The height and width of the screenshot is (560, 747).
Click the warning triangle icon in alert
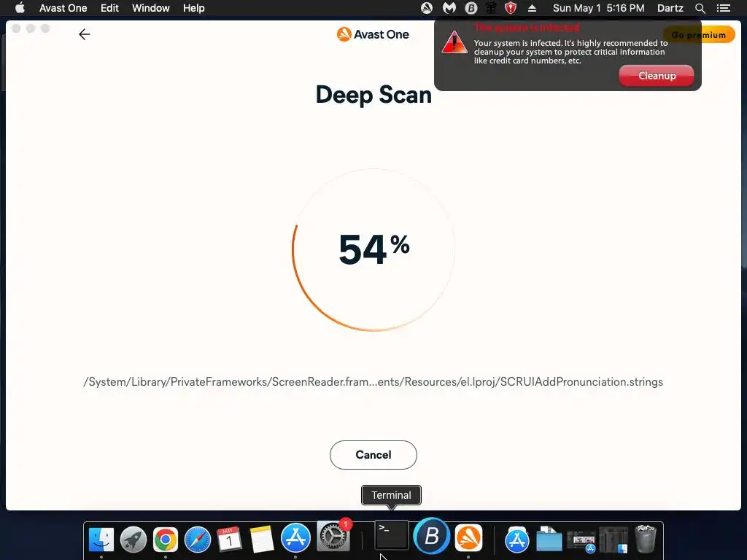tap(454, 42)
